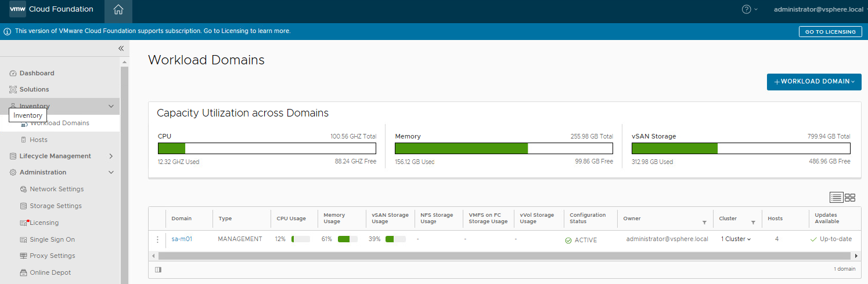This screenshot has width=868, height=284.
Task: Open the +WORKLOAD DOMAIN dropdown button
Action: point(814,82)
